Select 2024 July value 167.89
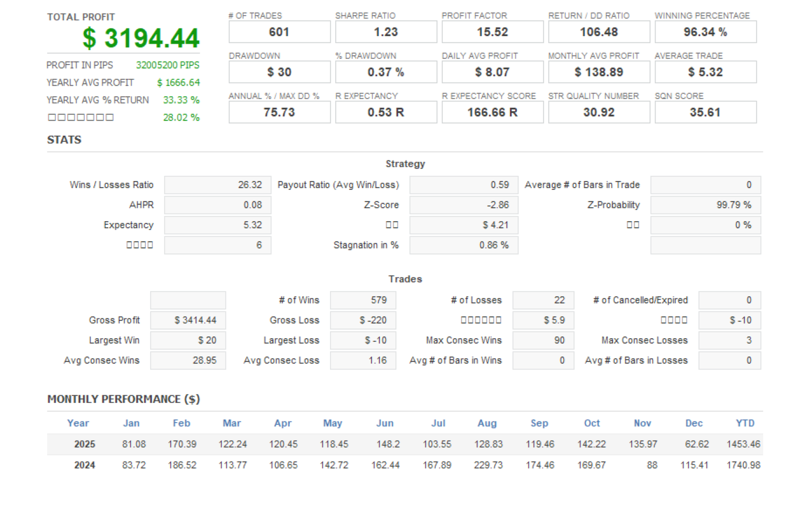Image resolution: width=812 pixels, height=524 pixels. [437, 465]
